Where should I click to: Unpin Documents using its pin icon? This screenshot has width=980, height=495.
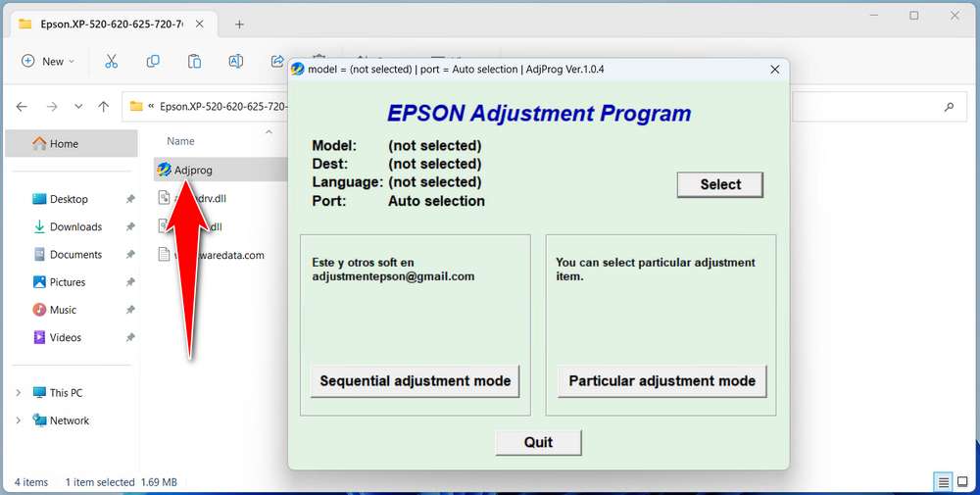point(130,255)
